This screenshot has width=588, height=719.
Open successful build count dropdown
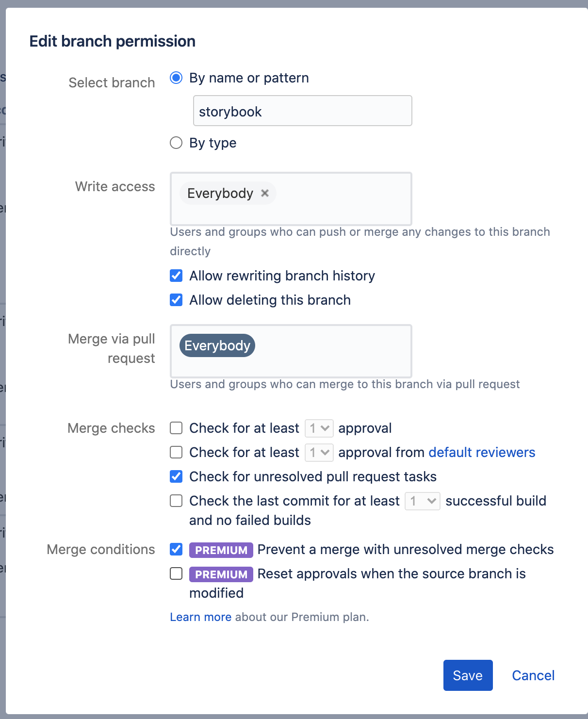click(x=423, y=501)
